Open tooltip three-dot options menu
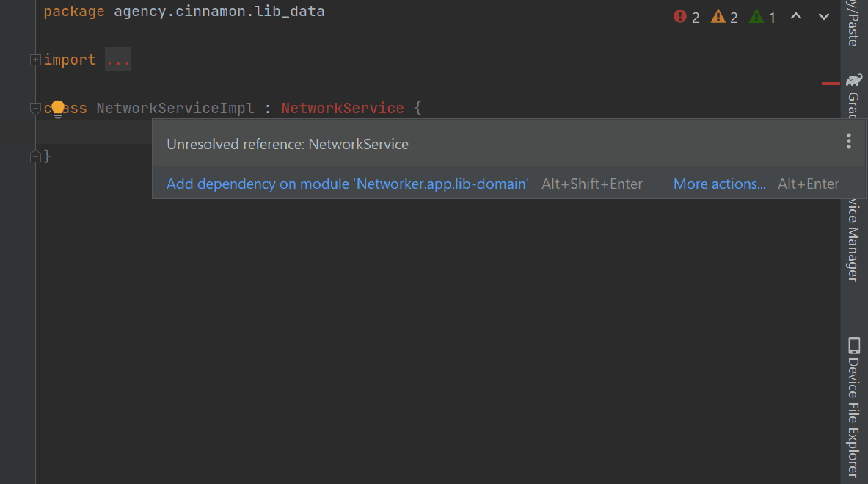Viewport: 868px width, 484px height. [848, 142]
